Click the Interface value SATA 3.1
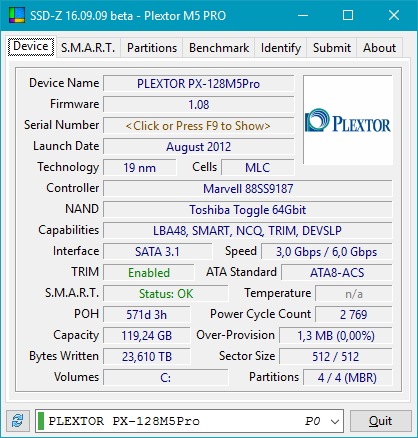The image size is (418, 438). [157, 252]
